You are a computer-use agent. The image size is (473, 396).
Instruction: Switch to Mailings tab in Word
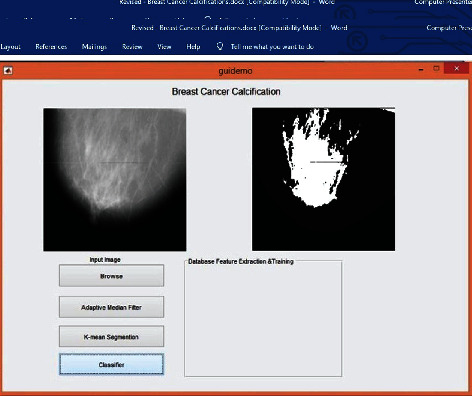pos(94,47)
